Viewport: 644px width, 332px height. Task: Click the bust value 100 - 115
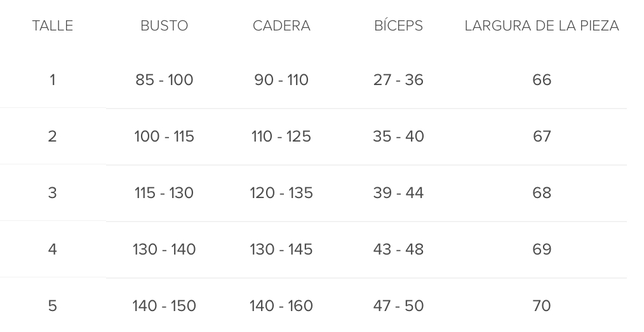tap(164, 136)
